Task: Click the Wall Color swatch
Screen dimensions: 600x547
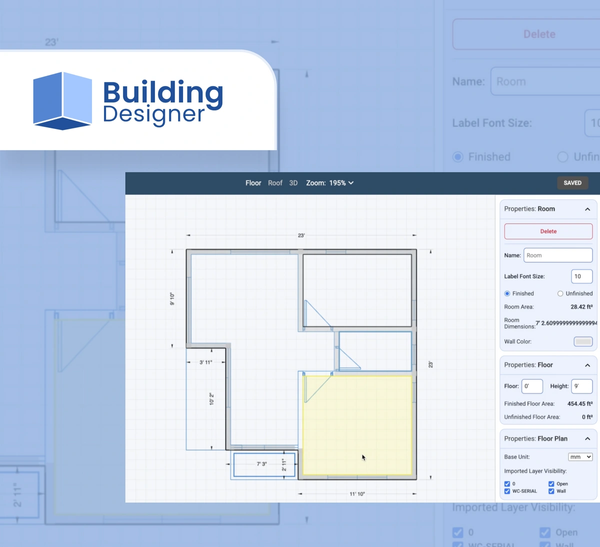Action: [583, 341]
